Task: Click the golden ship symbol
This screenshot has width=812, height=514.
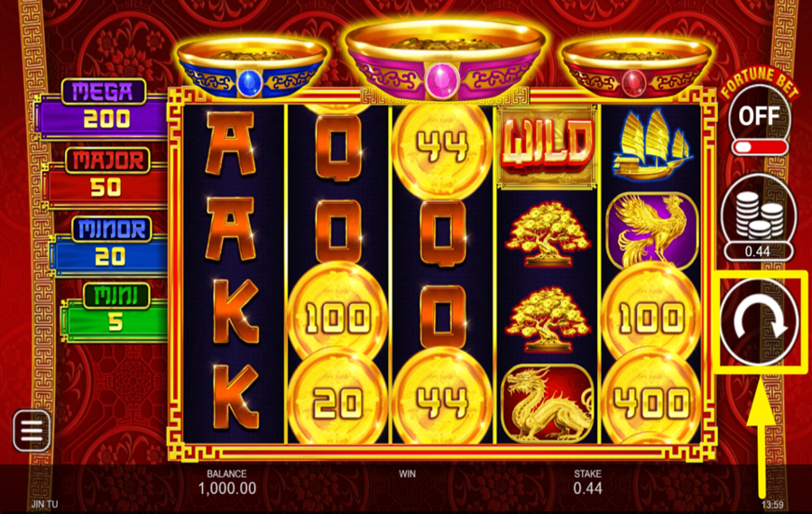Action: [x=651, y=146]
